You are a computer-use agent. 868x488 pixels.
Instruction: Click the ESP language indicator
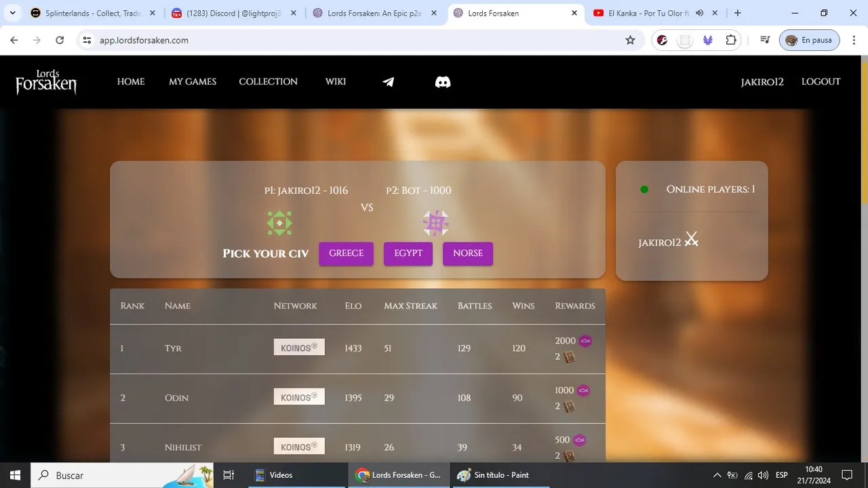coord(782,475)
